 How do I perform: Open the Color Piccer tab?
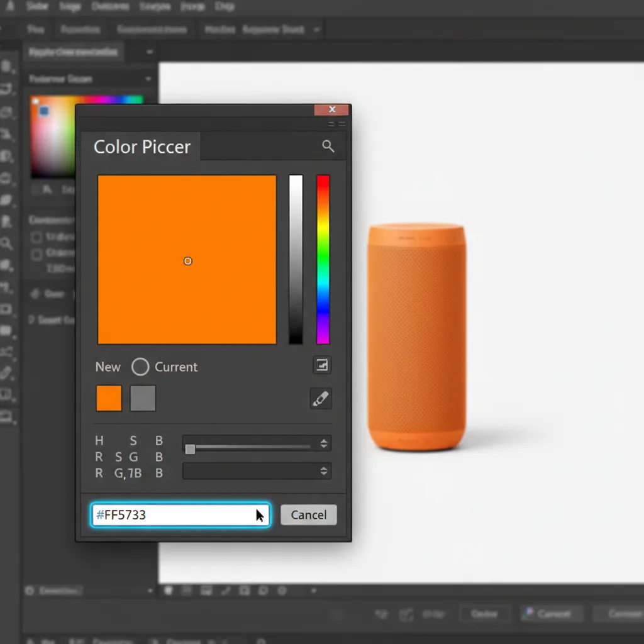[x=142, y=147]
